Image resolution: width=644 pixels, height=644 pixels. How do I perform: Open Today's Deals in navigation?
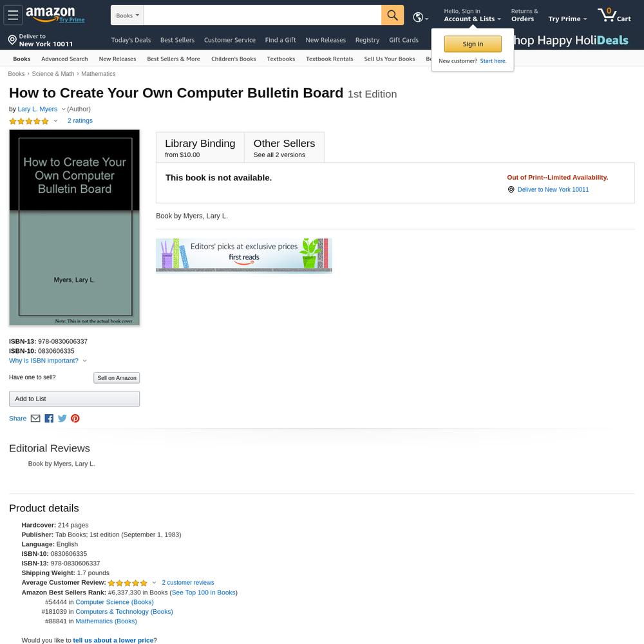pos(131,40)
